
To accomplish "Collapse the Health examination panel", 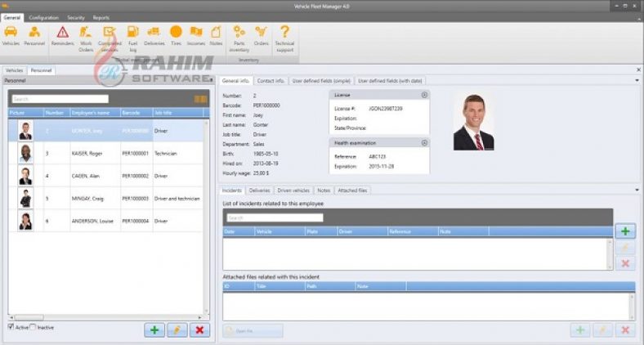I will click(x=424, y=142).
